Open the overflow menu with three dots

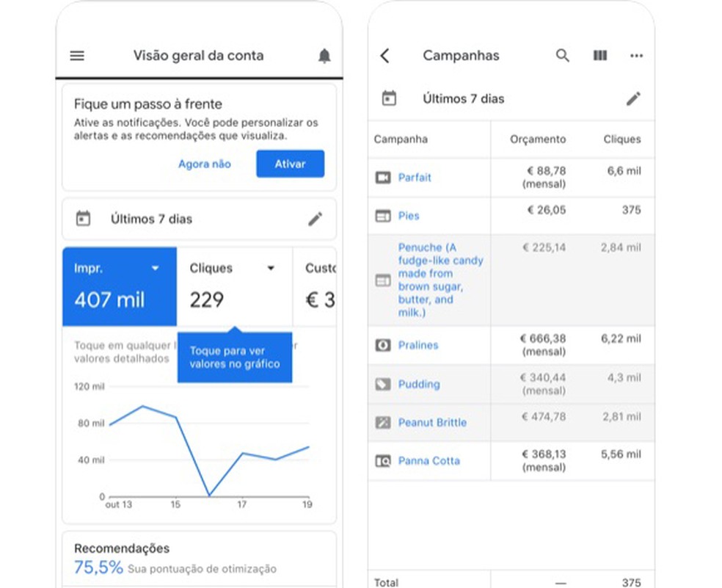636,55
